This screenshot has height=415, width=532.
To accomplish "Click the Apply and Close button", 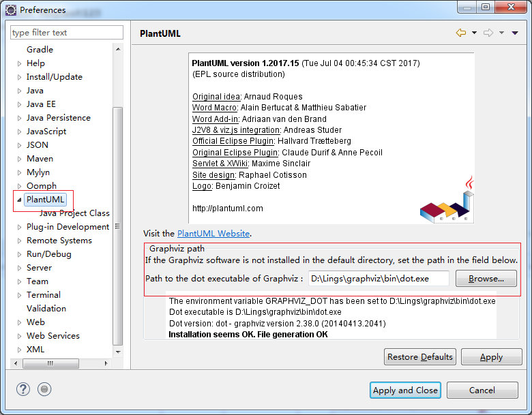I will 405,390.
